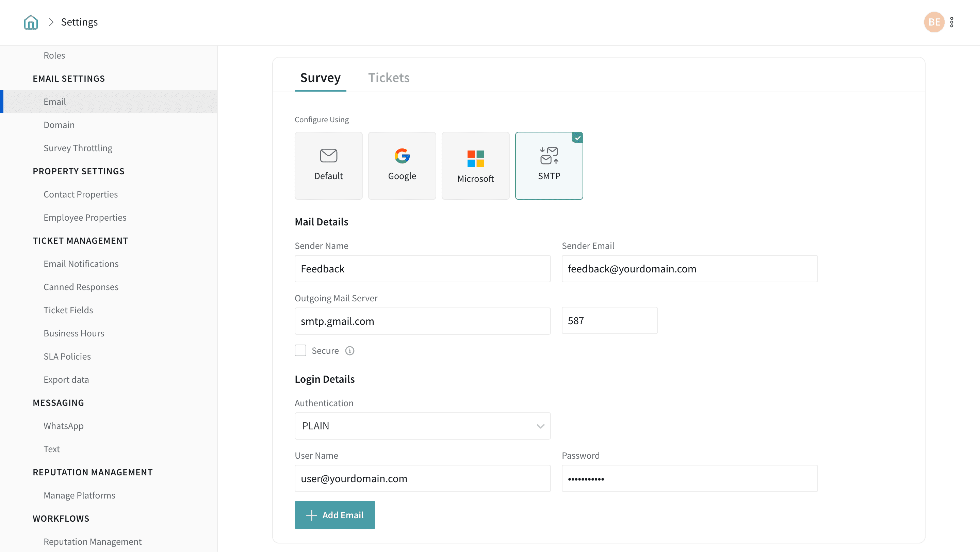Click the home icon in breadcrumb
The image size is (980, 553).
click(x=31, y=22)
